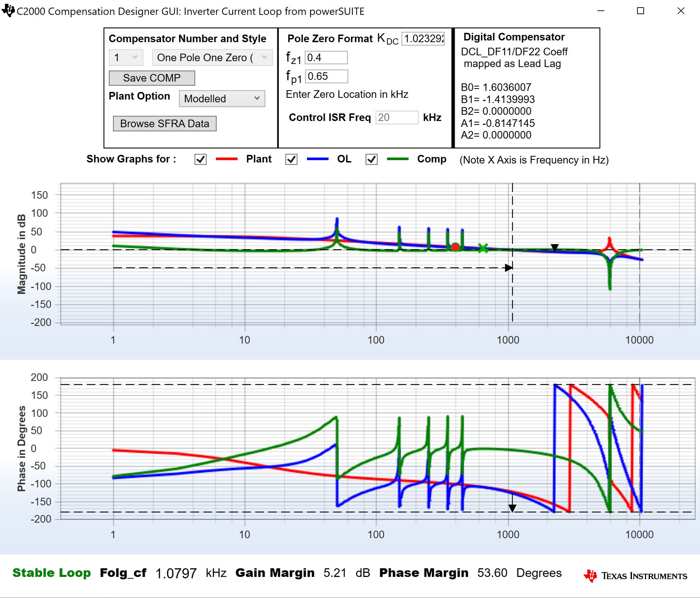The image size is (700, 598).
Task: Click the TI logo in title bar
Action: click(x=8, y=11)
